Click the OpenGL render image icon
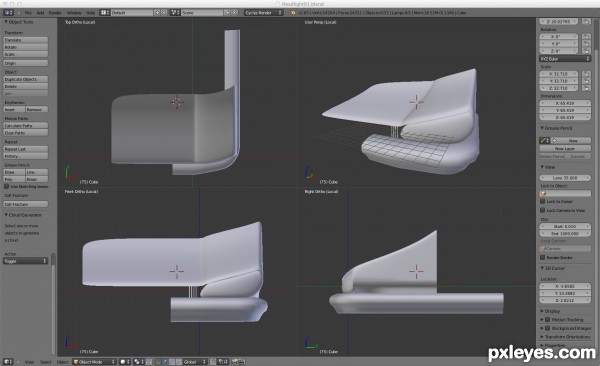Image resolution: width=600 pixels, height=366 pixels. point(234,362)
